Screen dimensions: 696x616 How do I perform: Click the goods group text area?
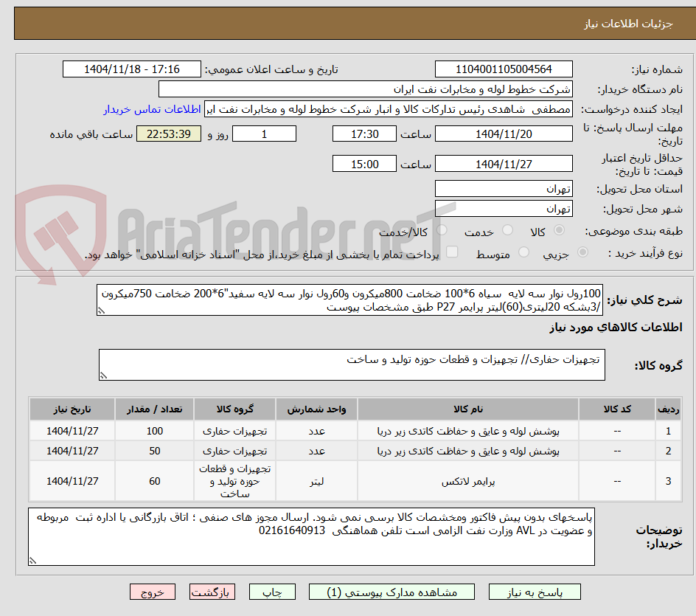click(x=352, y=364)
